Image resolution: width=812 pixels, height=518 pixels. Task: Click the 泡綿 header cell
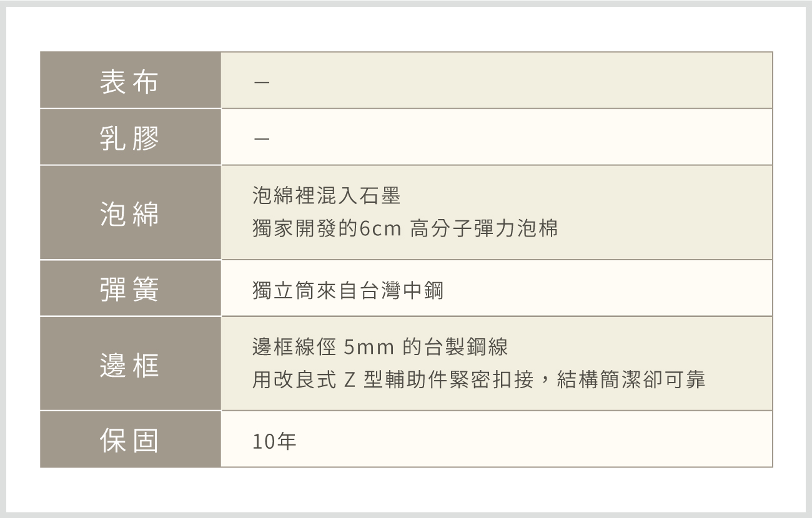pyautogui.click(x=131, y=213)
